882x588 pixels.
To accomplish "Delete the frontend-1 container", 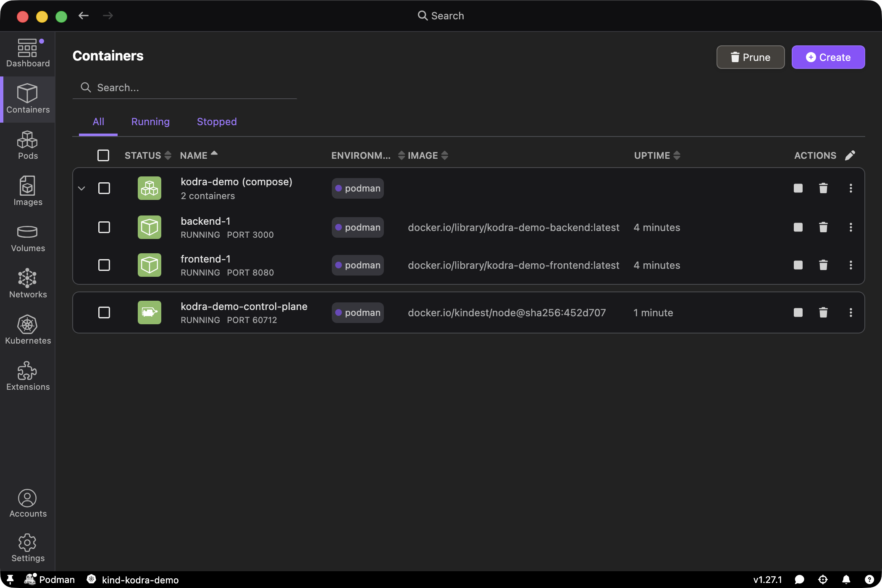I will (x=823, y=265).
